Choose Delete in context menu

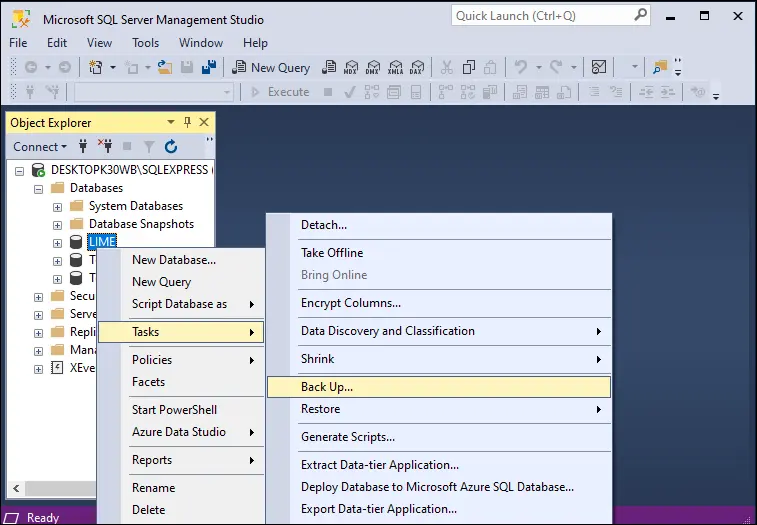[x=181, y=510]
